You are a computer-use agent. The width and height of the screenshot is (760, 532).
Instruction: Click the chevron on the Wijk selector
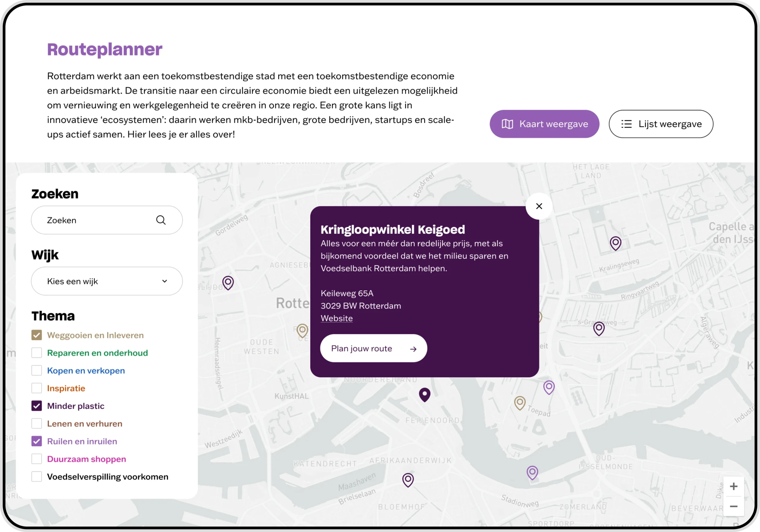click(x=164, y=281)
